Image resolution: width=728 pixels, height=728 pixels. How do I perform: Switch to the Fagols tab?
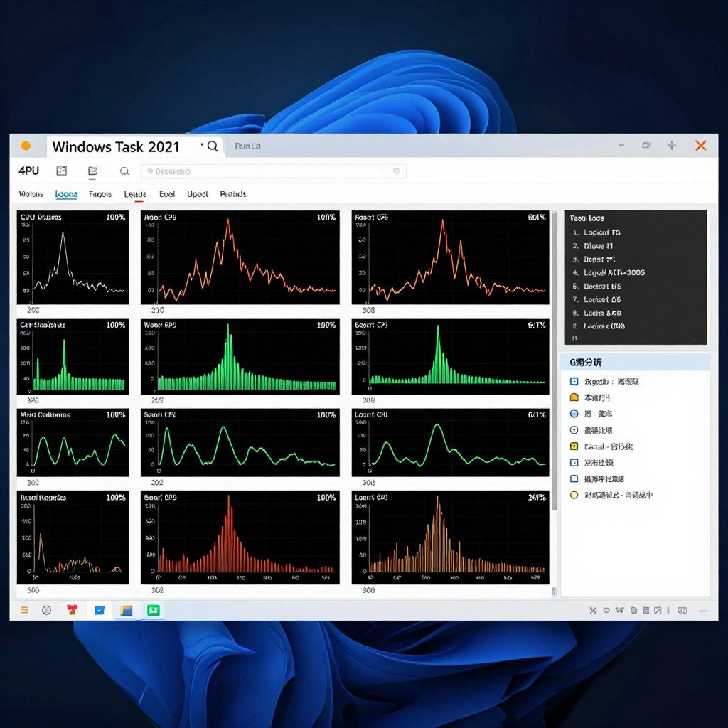click(100, 194)
